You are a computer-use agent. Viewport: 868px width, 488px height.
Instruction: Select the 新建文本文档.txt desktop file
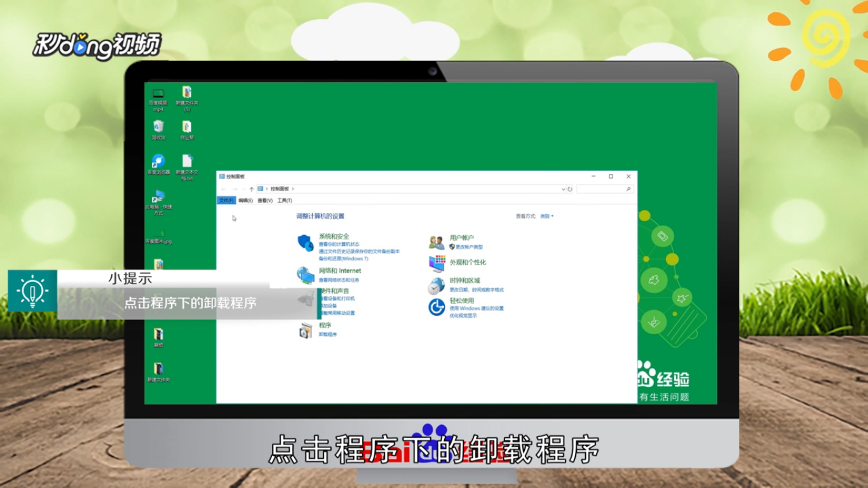pyautogui.click(x=187, y=168)
